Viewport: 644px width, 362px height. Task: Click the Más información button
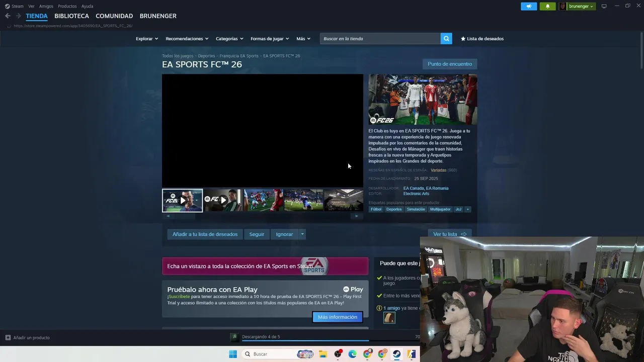[x=338, y=317]
